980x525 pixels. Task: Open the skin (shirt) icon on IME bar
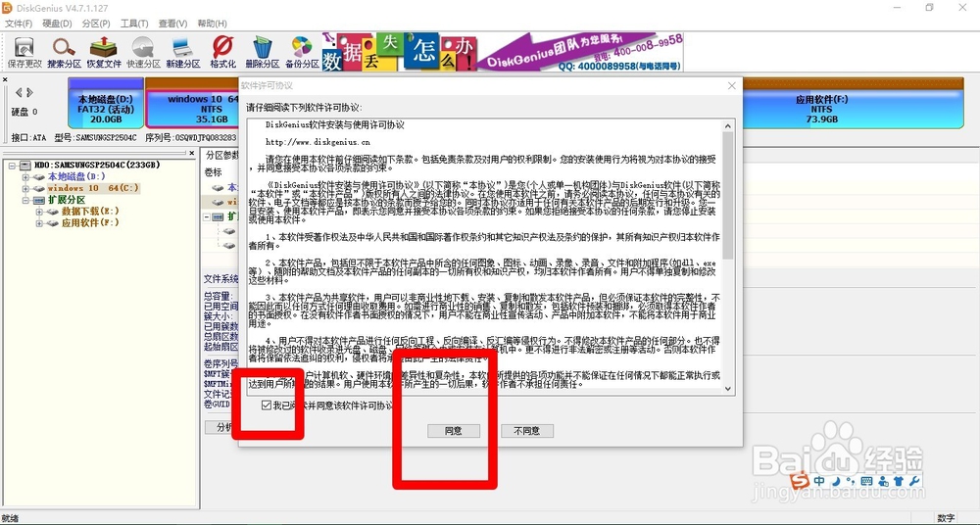click(x=898, y=481)
